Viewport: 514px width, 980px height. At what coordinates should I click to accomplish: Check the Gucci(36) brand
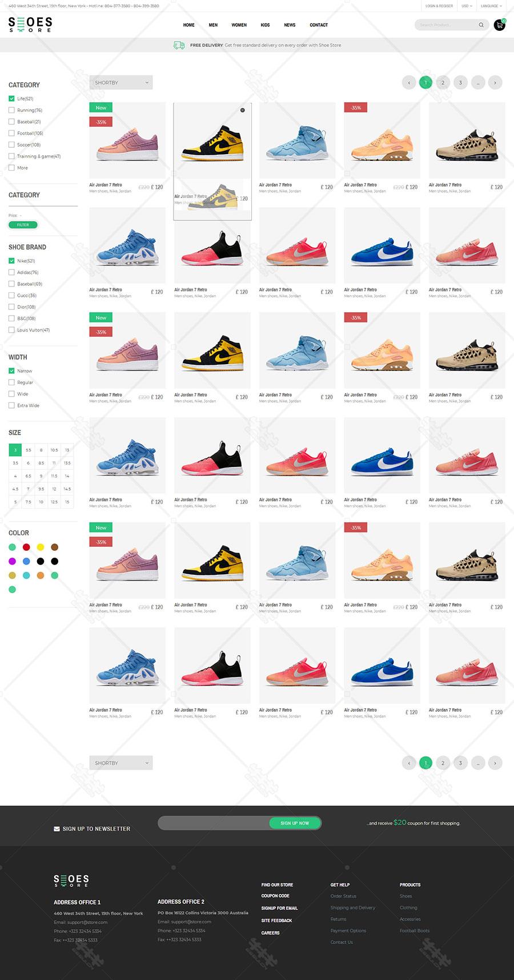coord(11,295)
